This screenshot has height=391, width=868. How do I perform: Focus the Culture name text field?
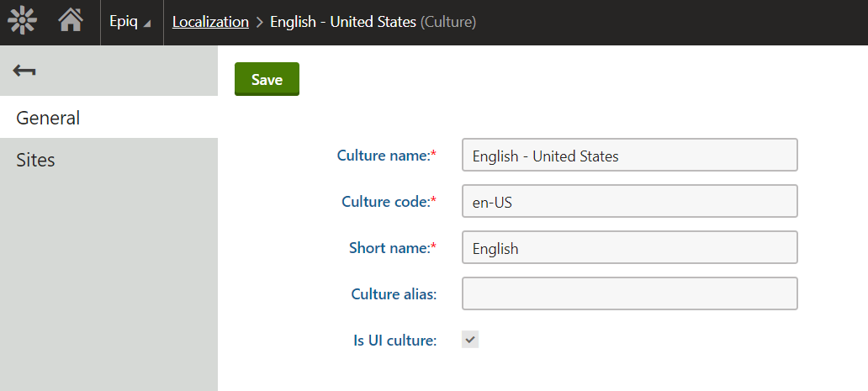(x=629, y=156)
